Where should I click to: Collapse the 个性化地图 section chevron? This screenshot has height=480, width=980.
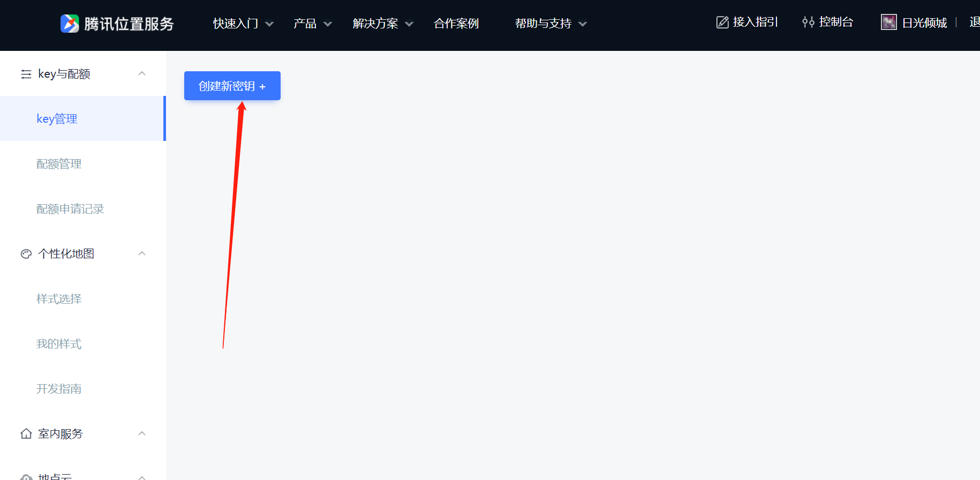pyautogui.click(x=142, y=253)
